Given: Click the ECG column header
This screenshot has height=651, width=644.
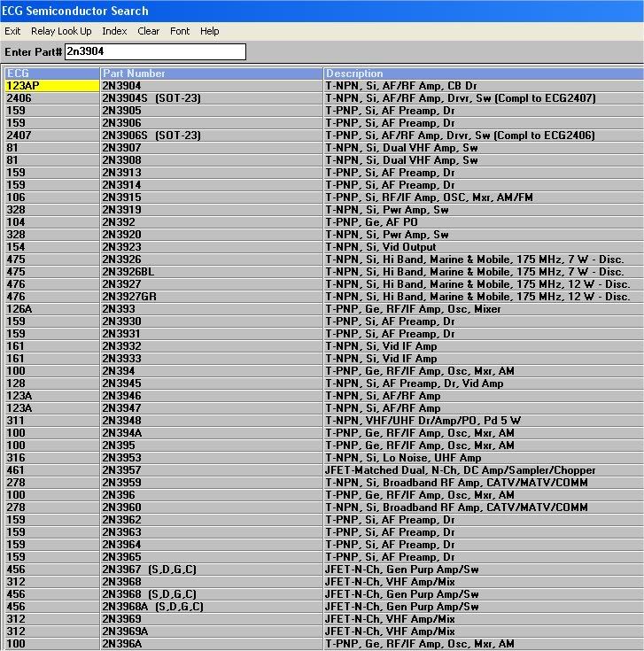Looking at the screenshot, I should coord(52,74).
